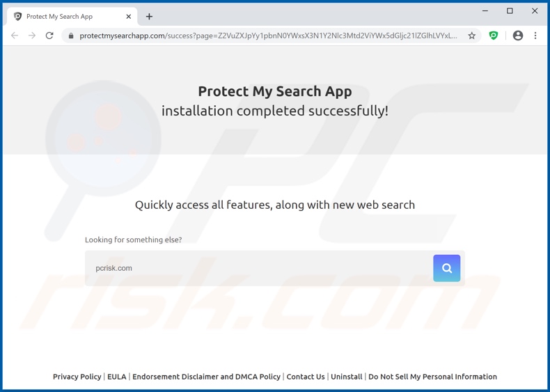
Task: Open the EULA link
Action: click(x=117, y=377)
